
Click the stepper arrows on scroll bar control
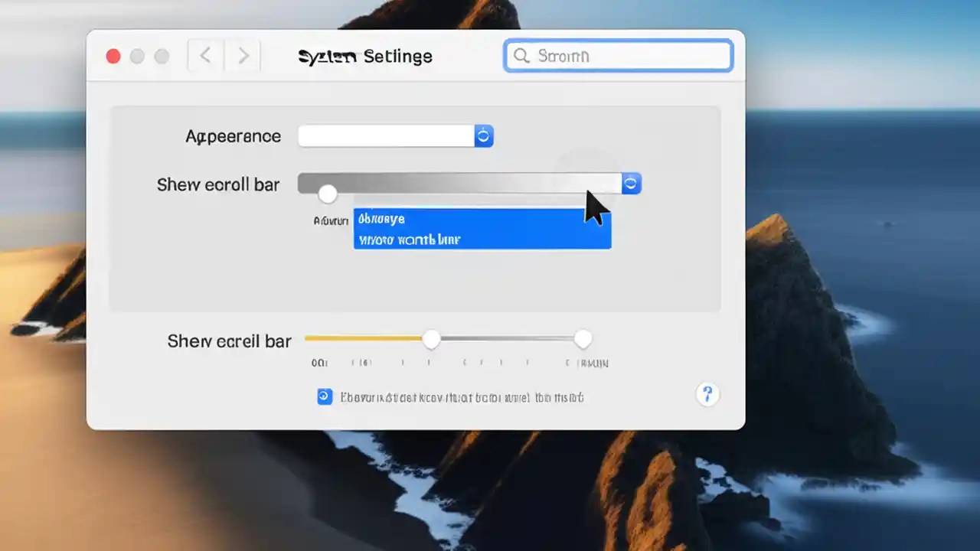(x=630, y=184)
